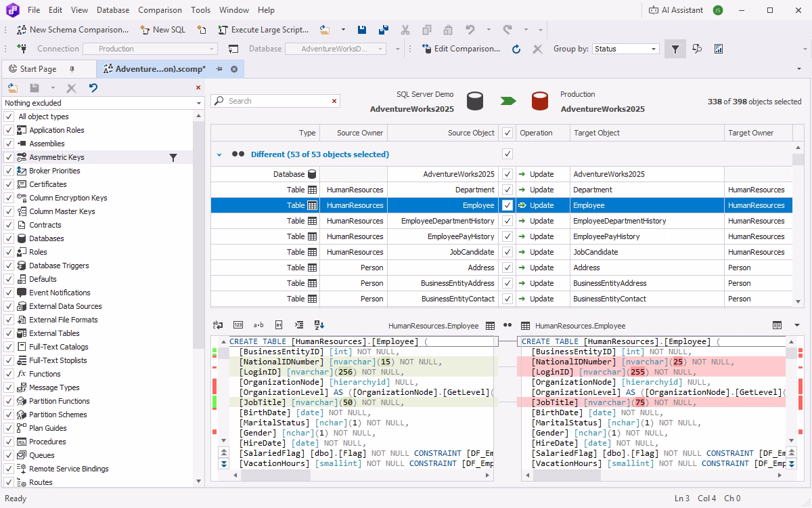Click the icon between filter funnel and report
The height and width of the screenshot is (508, 812).
(697, 49)
